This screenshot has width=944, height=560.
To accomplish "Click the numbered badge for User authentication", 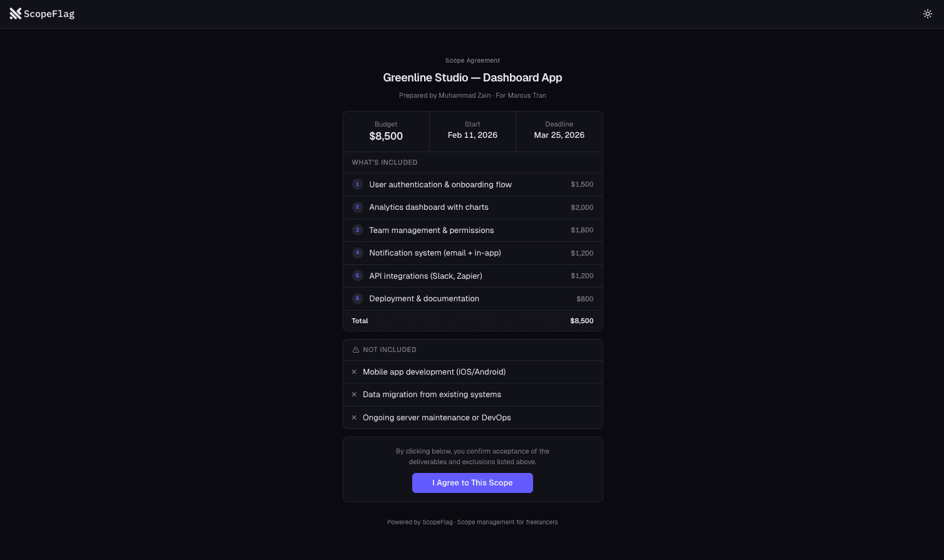I will coord(357,184).
